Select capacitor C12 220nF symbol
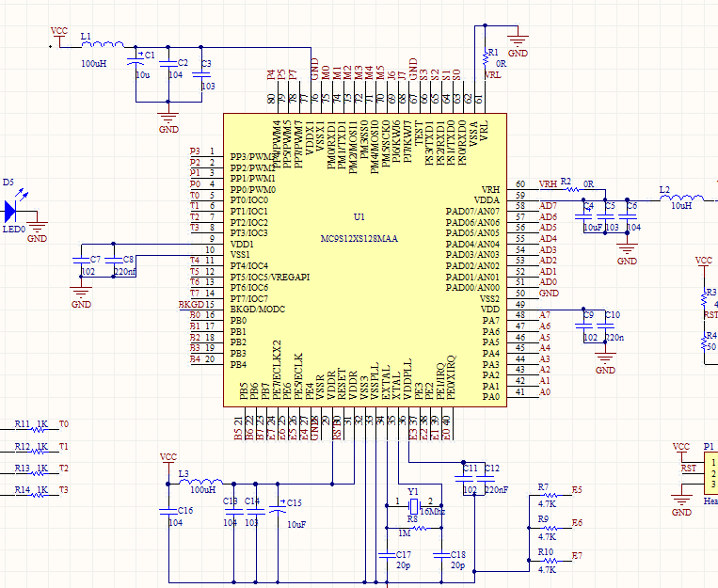Screen dimensions: 718x588 pyautogui.click(x=485, y=479)
